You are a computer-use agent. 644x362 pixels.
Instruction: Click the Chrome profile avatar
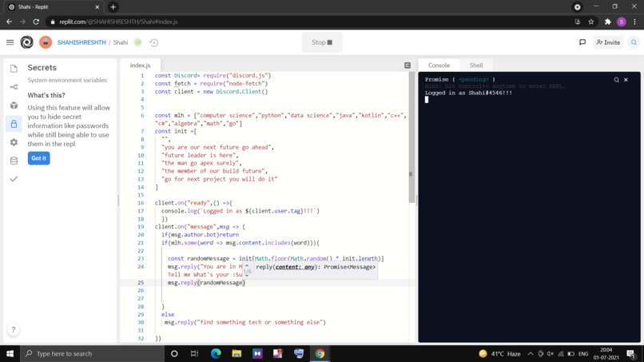(621, 22)
